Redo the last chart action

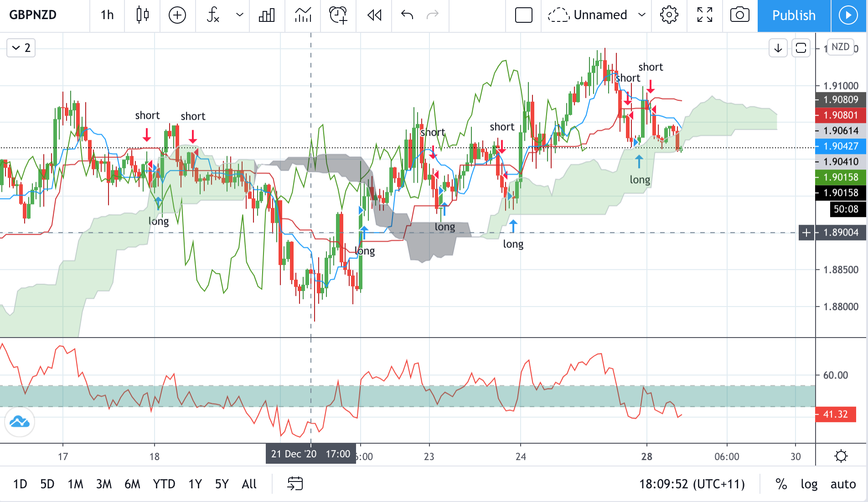click(432, 15)
